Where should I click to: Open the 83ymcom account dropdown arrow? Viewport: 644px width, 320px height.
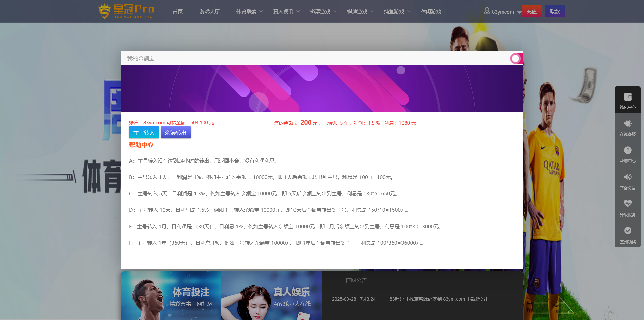click(x=519, y=12)
